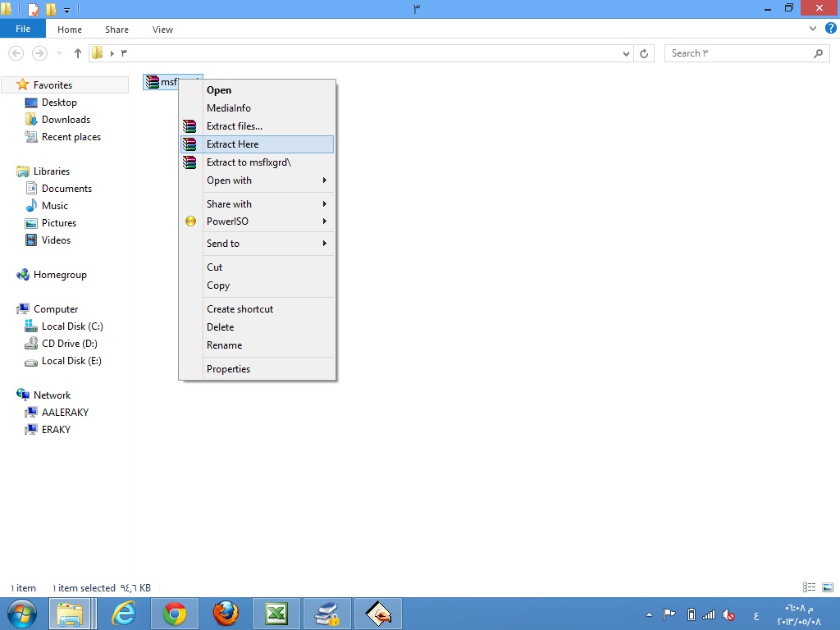Image resolution: width=840 pixels, height=630 pixels.
Task: Click the Back navigation arrow
Action: [x=16, y=53]
